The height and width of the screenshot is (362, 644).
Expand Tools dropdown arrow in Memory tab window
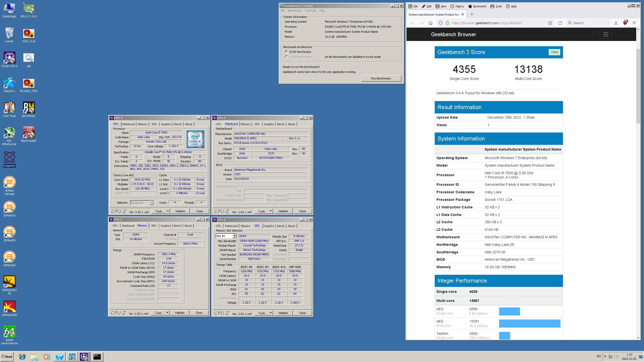coord(167,313)
